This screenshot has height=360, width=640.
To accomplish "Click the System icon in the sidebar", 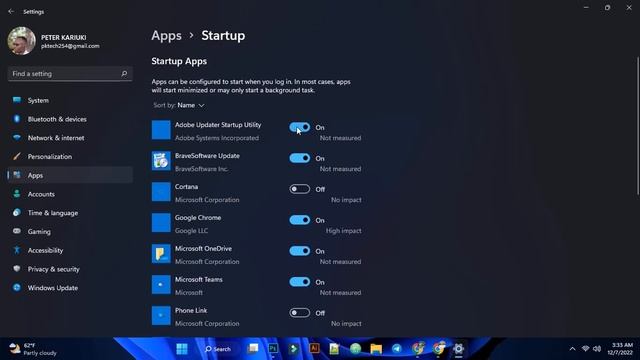I will pyautogui.click(x=17, y=100).
